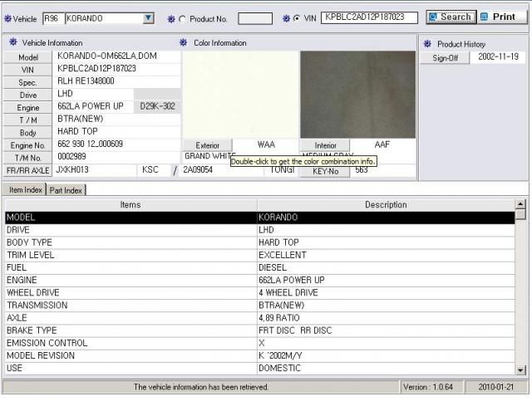Open the Vehicle KORANDO dropdown arrow

pos(148,18)
